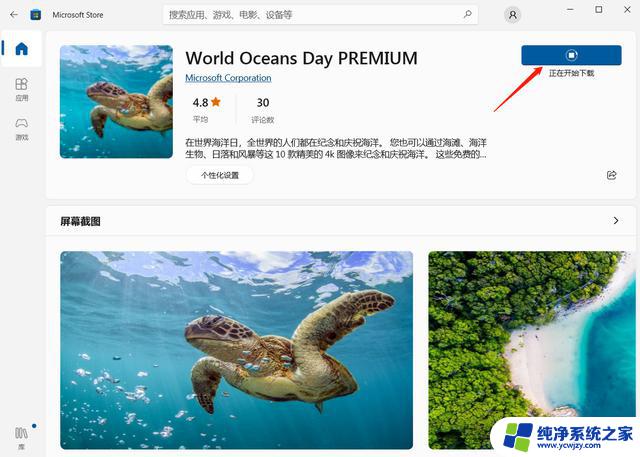
Task: Open the user account profile icon
Action: click(x=513, y=15)
